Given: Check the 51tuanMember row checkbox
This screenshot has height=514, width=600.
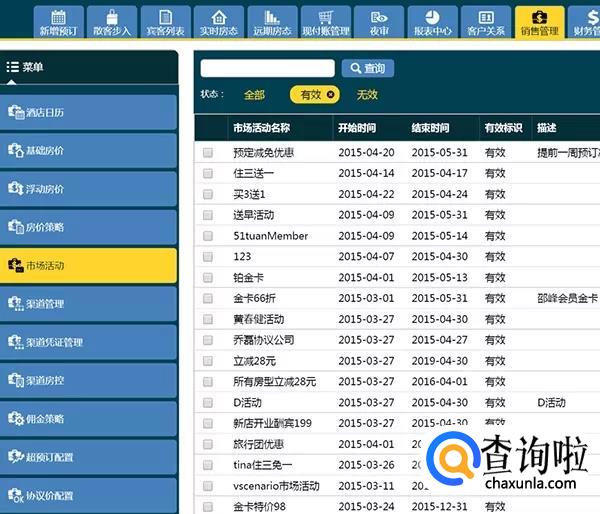Looking at the screenshot, I should [208, 236].
